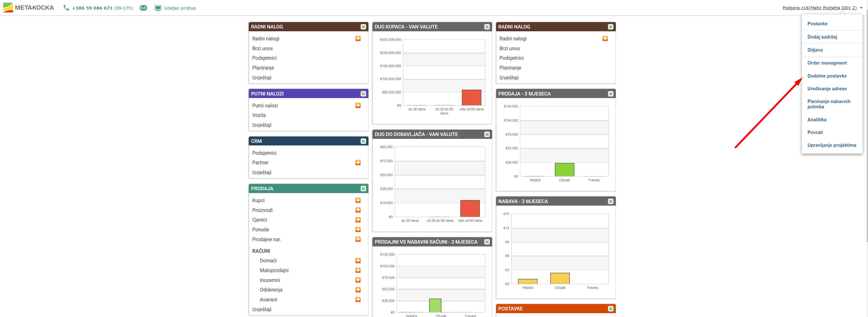Close the CRM widget
Image resolution: width=868 pixels, height=317 pixels.
[x=363, y=141]
